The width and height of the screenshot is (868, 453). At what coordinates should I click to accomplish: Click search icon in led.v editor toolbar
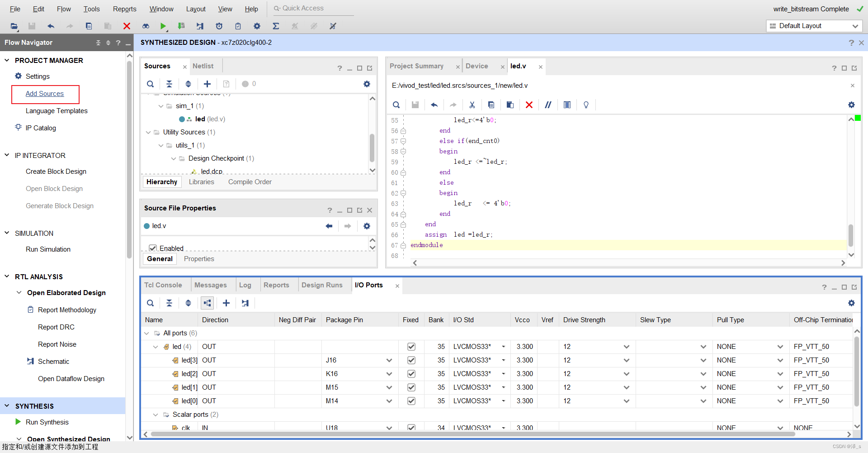click(396, 105)
